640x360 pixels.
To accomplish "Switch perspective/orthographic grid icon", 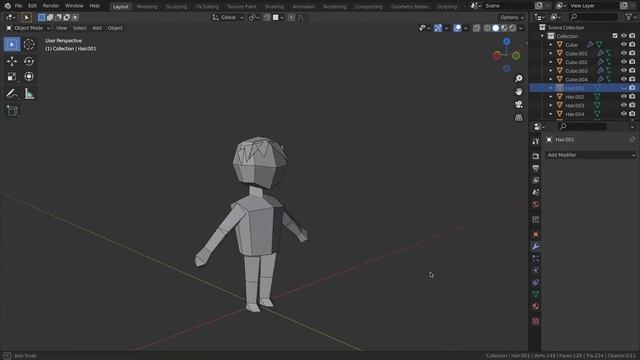I will (x=519, y=118).
